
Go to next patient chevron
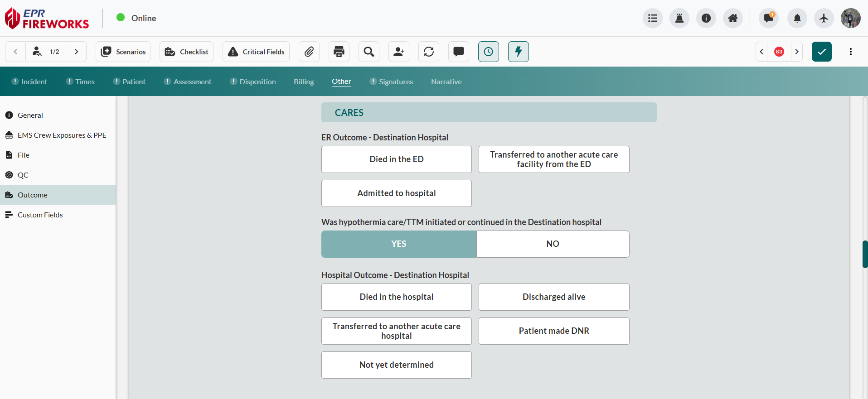click(77, 52)
